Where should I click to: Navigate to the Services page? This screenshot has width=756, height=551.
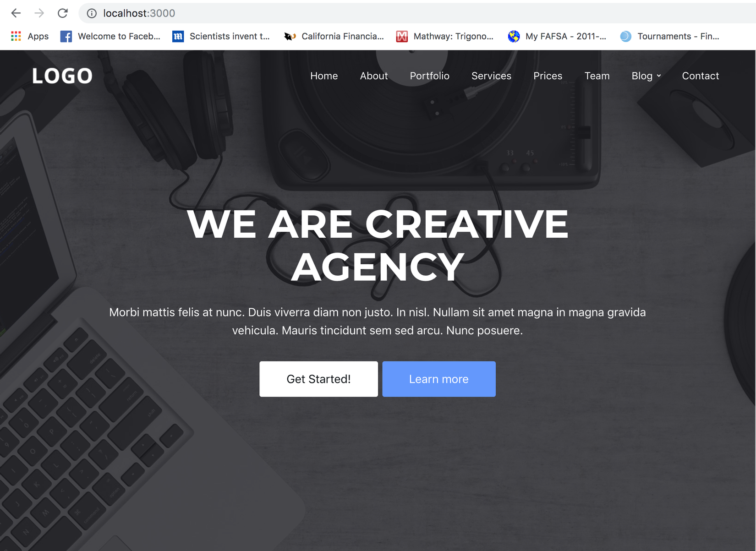(491, 76)
